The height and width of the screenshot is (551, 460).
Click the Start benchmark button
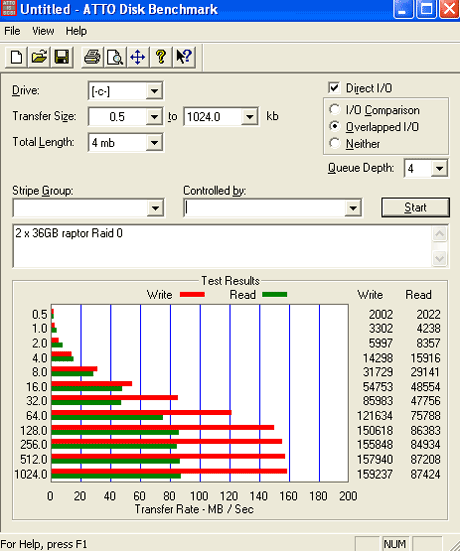(x=415, y=207)
